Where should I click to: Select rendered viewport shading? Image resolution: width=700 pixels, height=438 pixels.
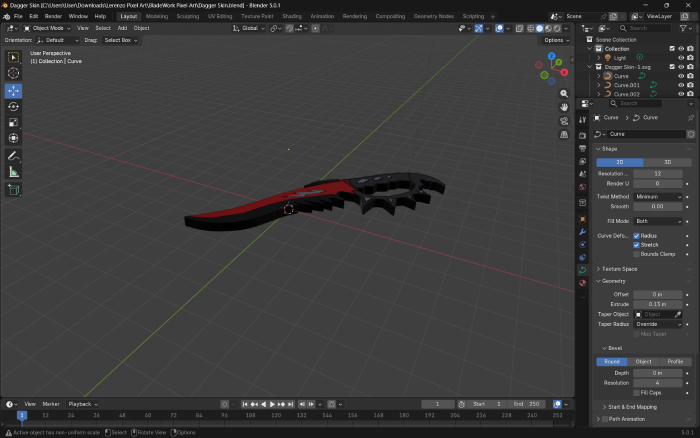click(x=557, y=28)
